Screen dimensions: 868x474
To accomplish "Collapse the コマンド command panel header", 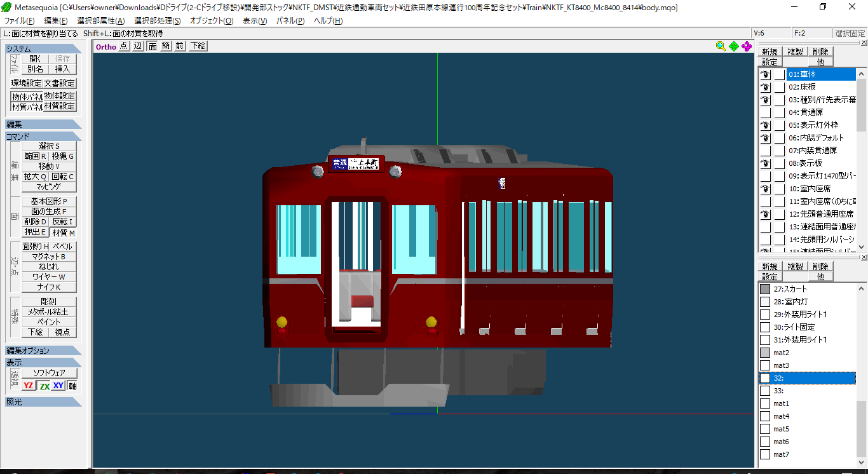I will pos(43,137).
